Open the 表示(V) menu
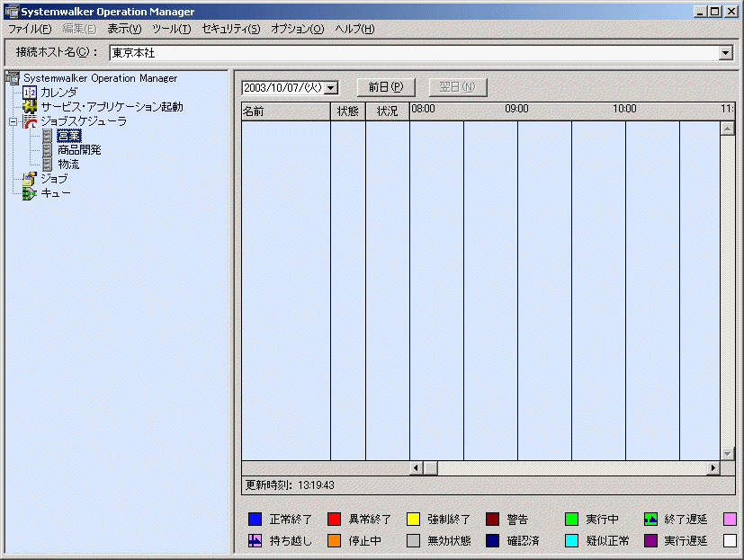The height and width of the screenshot is (560, 744). tap(124, 29)
